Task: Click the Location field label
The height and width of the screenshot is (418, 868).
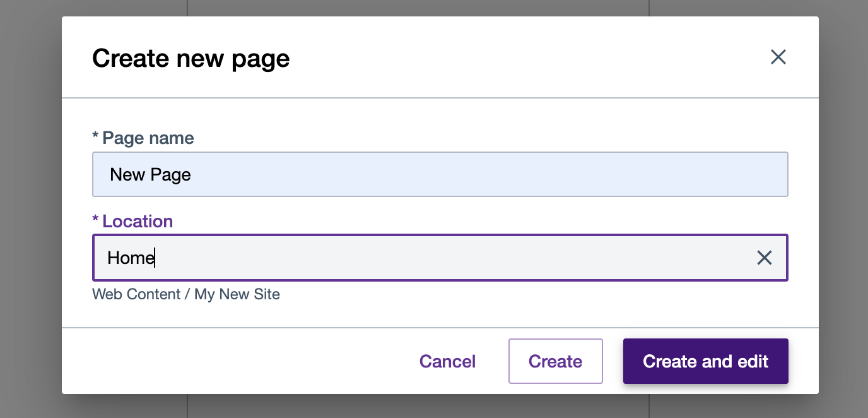Action: (x=132, y=221)
